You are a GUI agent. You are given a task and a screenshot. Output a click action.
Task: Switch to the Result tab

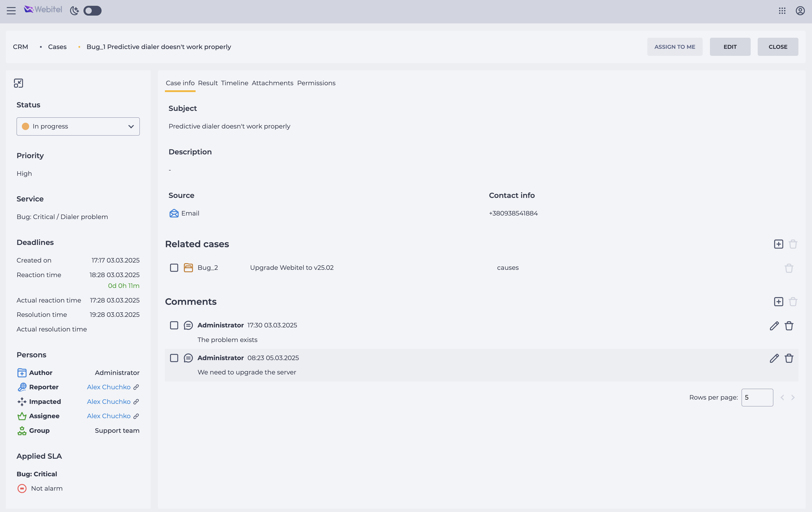(x=208, y=83)
